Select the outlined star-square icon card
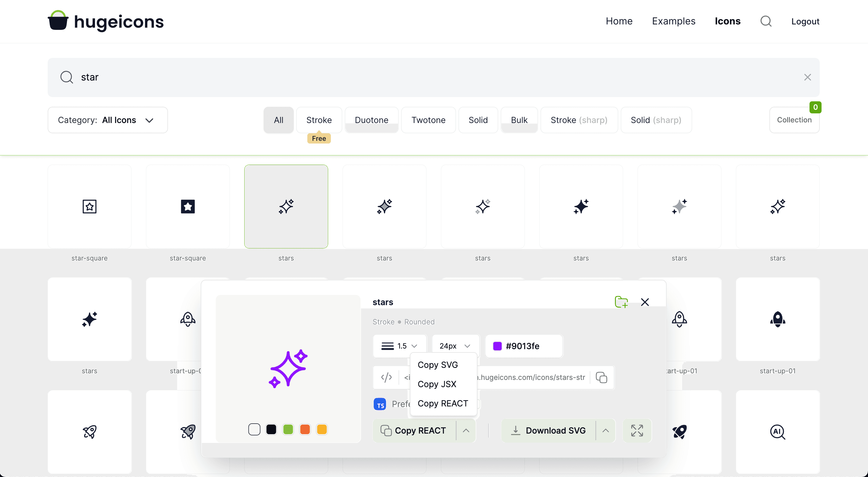868x477 pixels. 89,206
